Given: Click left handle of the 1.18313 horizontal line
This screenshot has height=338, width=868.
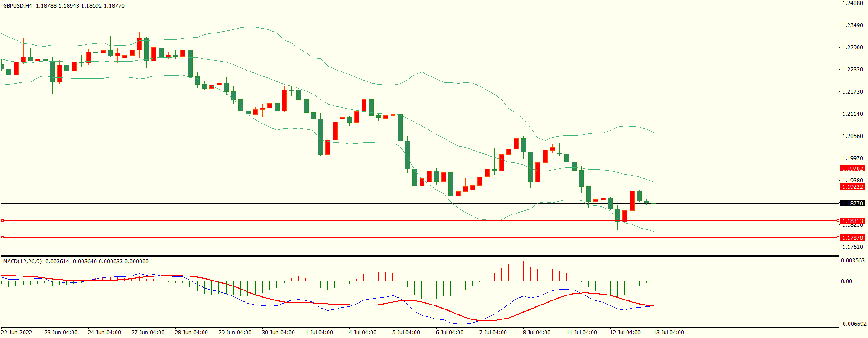Looking at the screenshot, I should point(2,220).
